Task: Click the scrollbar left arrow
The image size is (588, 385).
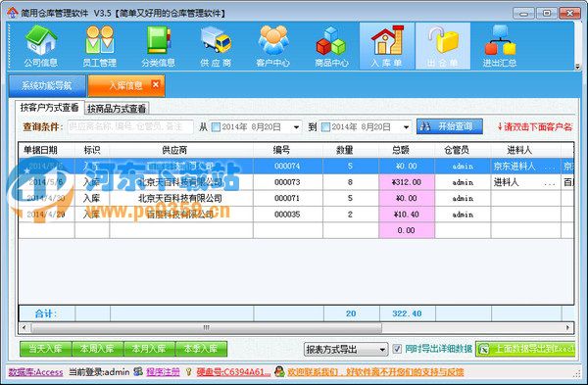Action: pyautogui.click(x=24, y=328)
